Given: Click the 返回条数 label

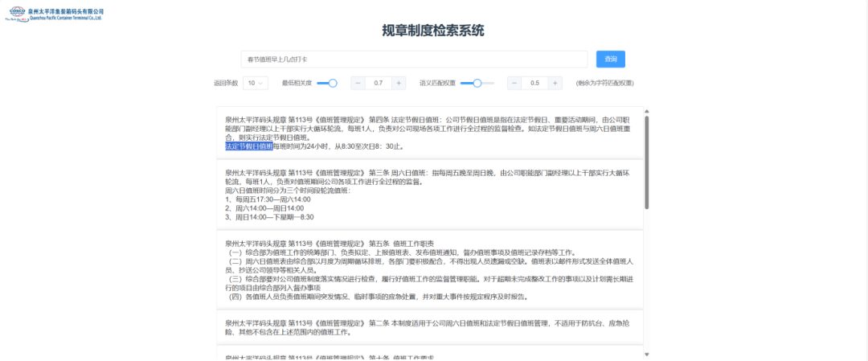Looking at the screenshot, I should (226, 83).
